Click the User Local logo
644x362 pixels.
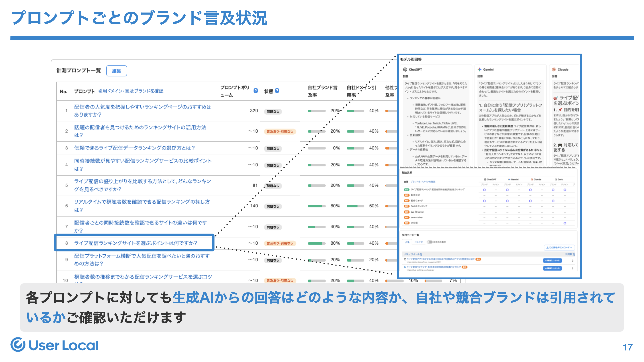coord(55,345)
